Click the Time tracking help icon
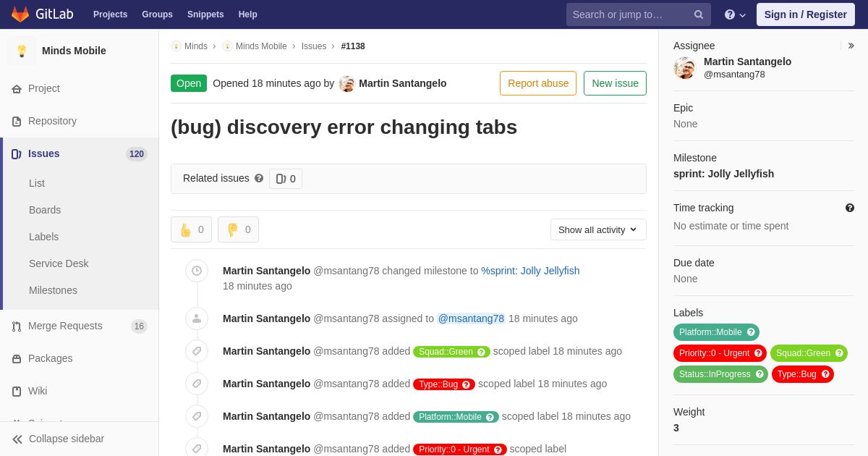This screenshot has height=456, width=868. coord(850,208)
